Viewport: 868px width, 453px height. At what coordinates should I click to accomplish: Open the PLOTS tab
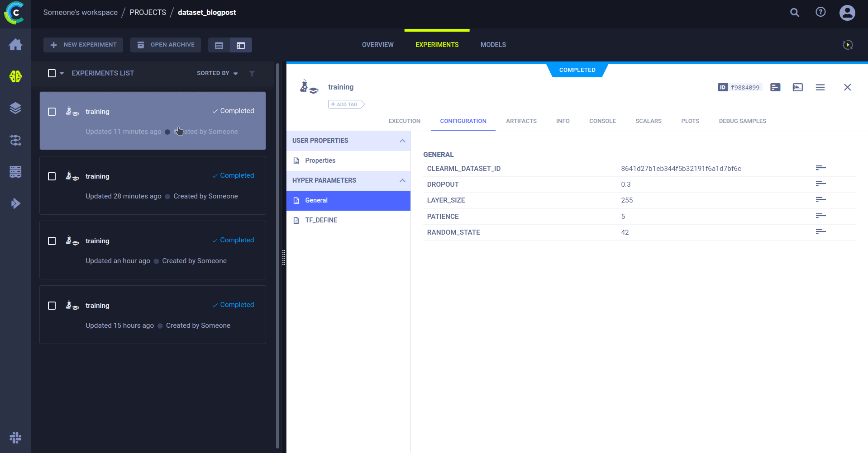pos(690,121)
